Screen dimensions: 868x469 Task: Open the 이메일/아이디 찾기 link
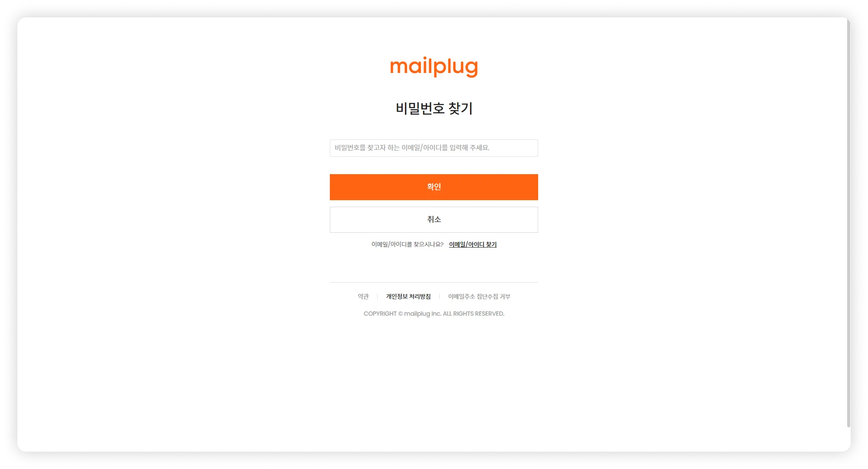(473, 244)
